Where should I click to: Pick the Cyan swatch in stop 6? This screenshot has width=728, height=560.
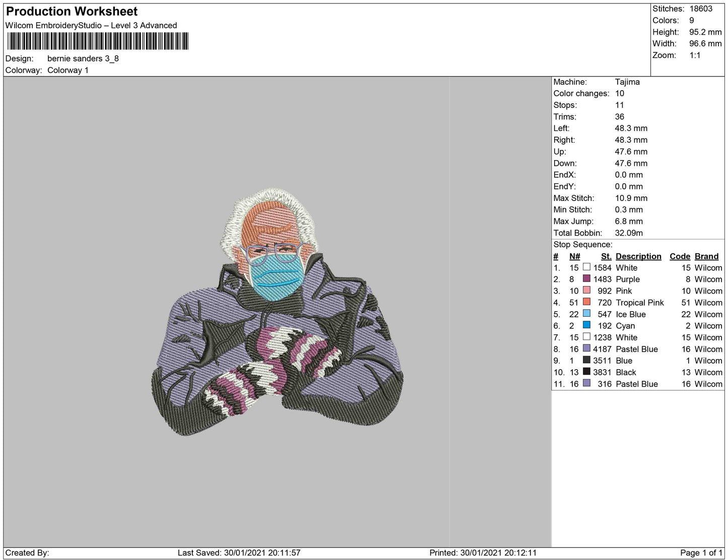586,325
